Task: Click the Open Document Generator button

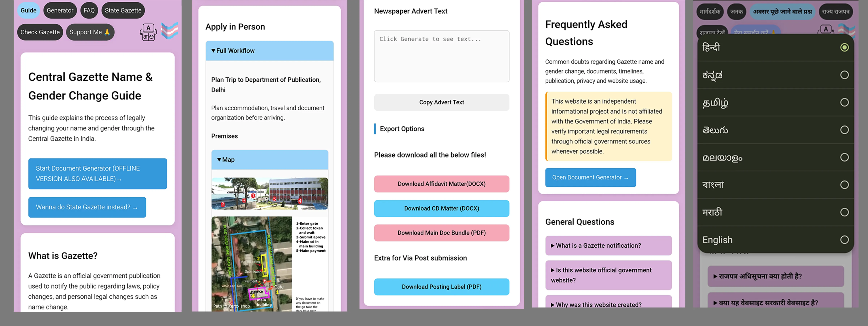Action: pyautogui.click(x=590, y=177)
